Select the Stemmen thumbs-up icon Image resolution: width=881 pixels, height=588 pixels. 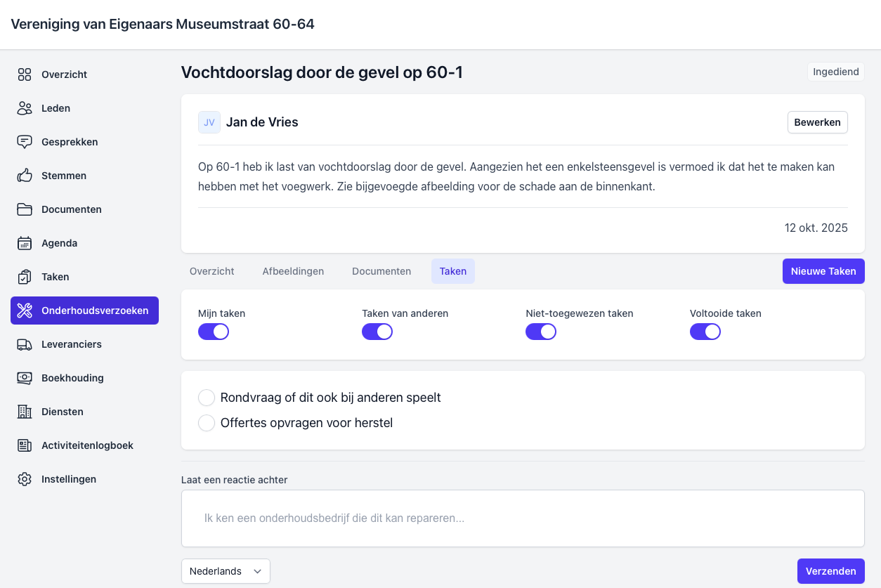[25, 176]
